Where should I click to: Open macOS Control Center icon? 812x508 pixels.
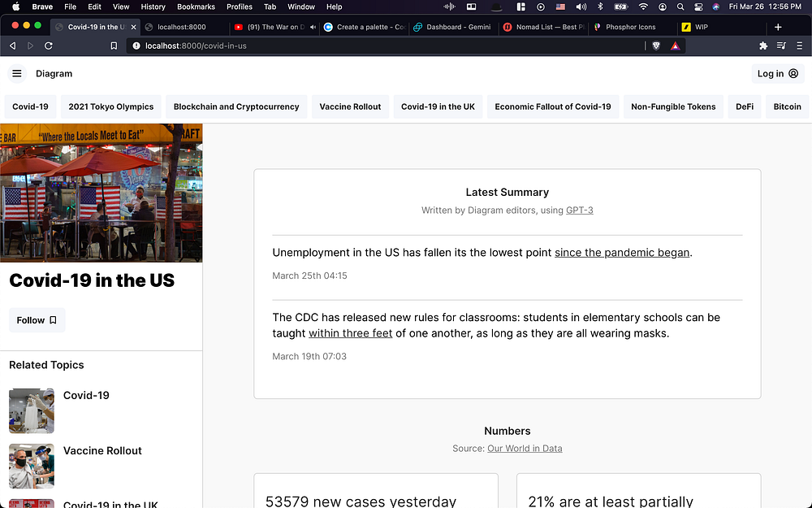coord(698,7)
